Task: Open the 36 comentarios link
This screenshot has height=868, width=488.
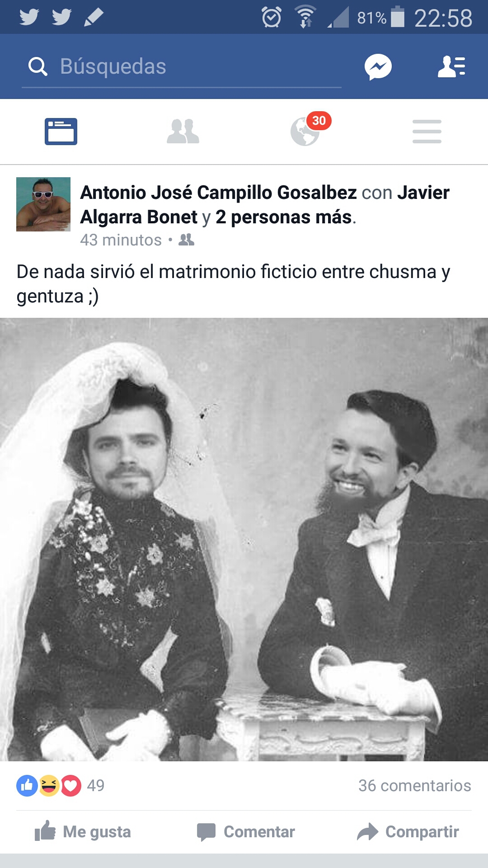Action: click(x=415, y=786)
